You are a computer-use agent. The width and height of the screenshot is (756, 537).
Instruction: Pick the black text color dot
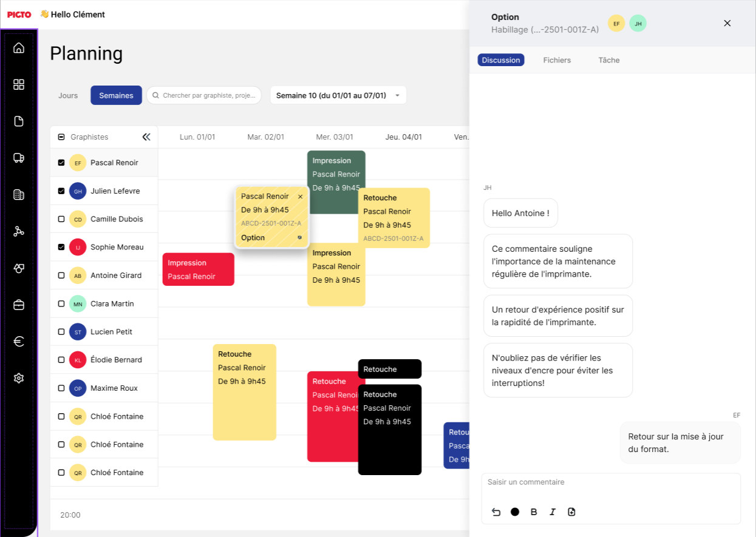coord(515,512)
